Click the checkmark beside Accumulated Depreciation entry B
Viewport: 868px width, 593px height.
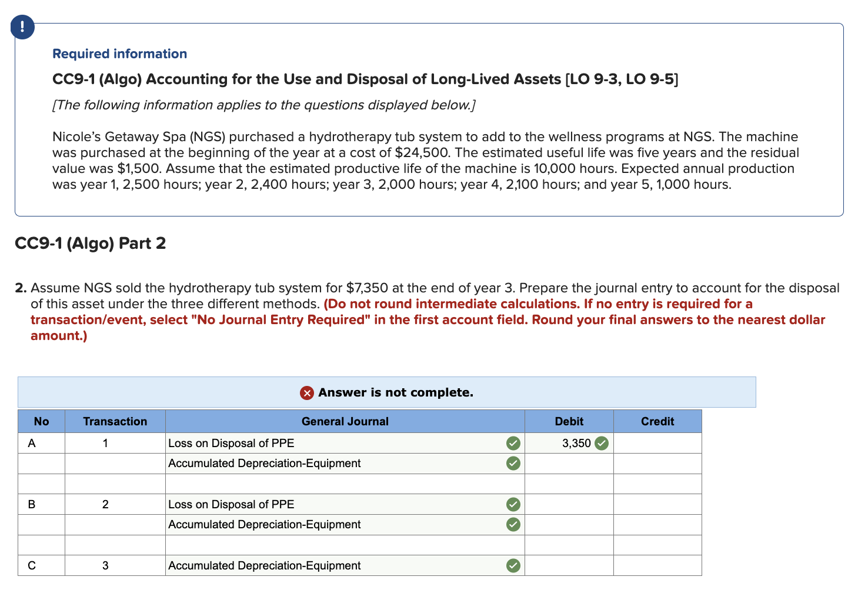coord(512,525)
